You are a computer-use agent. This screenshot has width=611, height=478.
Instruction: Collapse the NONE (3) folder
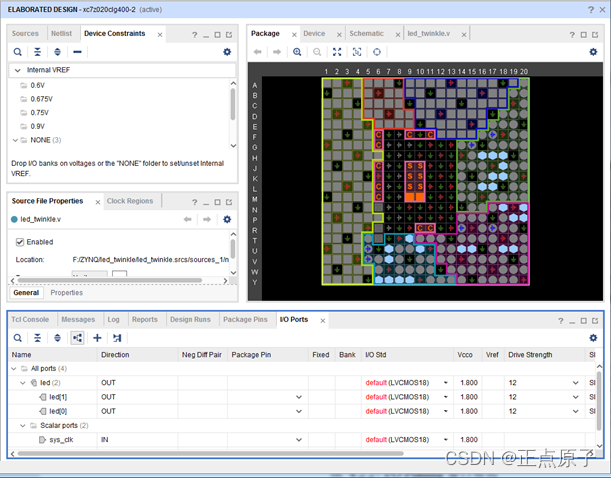coord(15,140)
